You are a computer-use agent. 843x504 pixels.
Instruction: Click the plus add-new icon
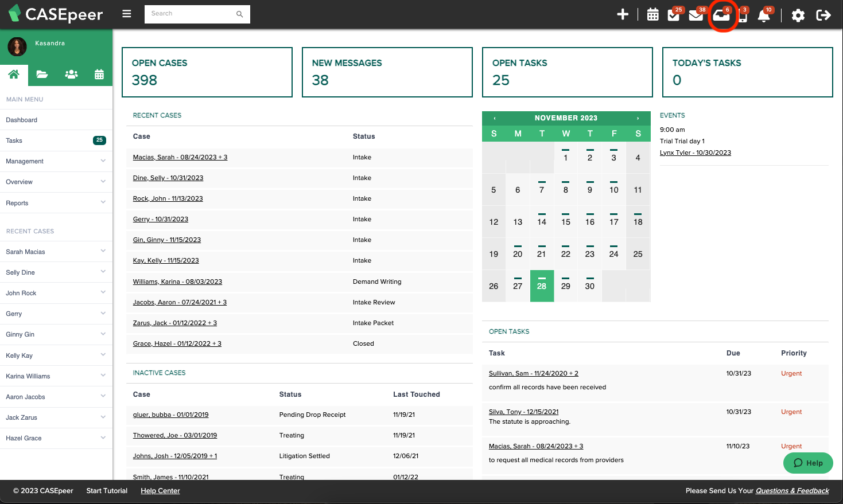click(x=623, y=14)
